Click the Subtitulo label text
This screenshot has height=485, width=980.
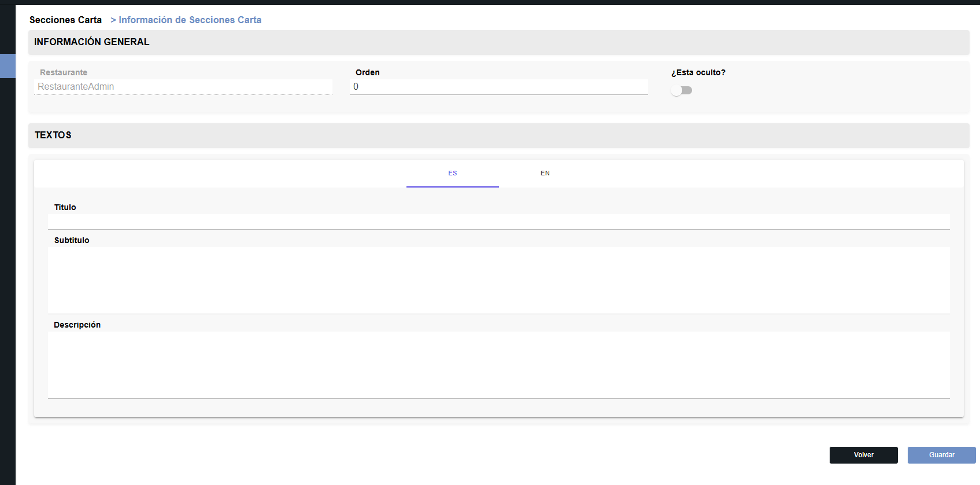[x=72, y=240]
